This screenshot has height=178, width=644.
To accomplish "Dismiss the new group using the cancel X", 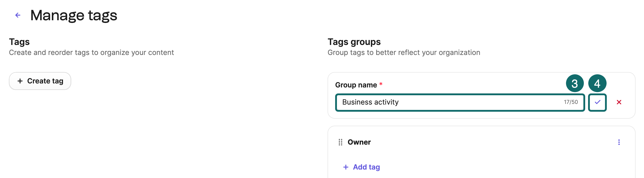I will pos(619,102).
